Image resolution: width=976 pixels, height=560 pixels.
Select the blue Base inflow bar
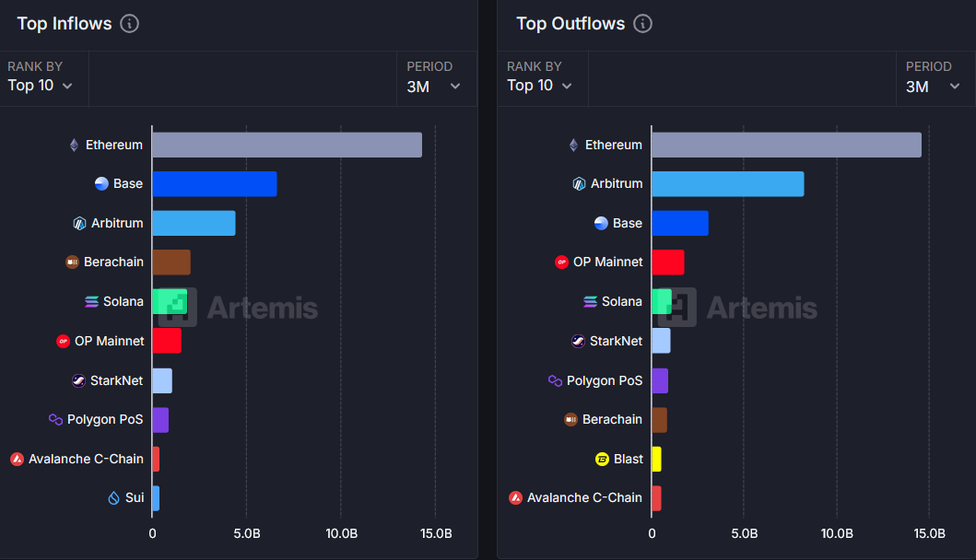(215, 184)
